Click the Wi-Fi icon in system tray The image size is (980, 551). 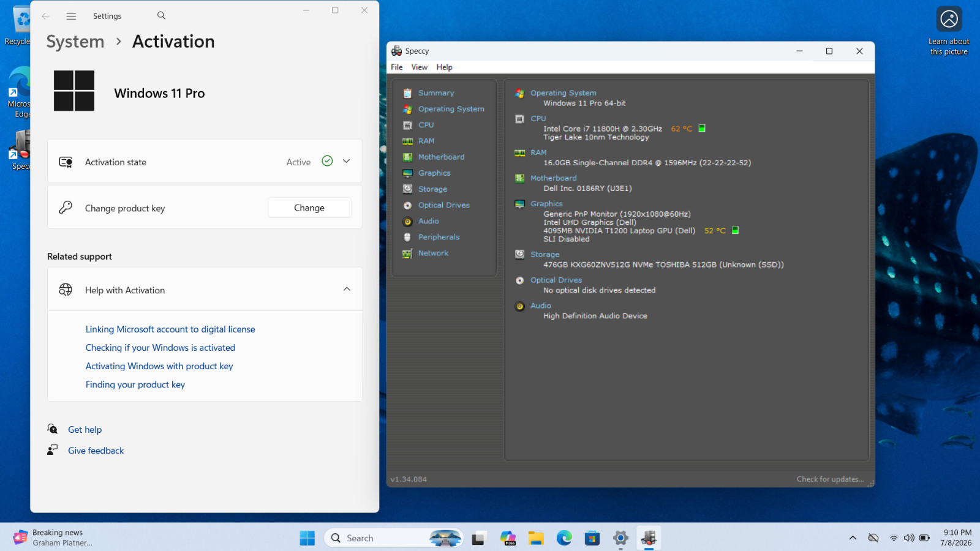pos(894,538)
